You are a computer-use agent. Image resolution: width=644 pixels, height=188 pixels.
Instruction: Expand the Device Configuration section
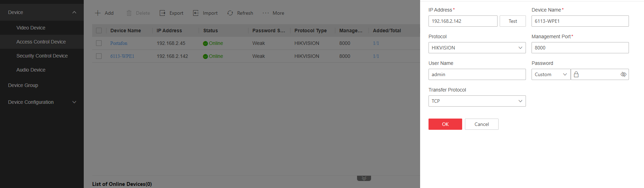click(74, 102)
